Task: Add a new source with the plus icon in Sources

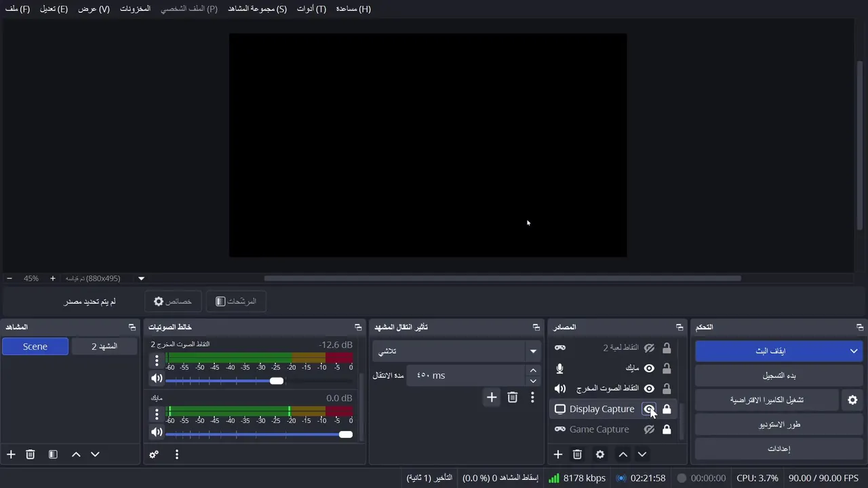Action: tap(558, 454)
